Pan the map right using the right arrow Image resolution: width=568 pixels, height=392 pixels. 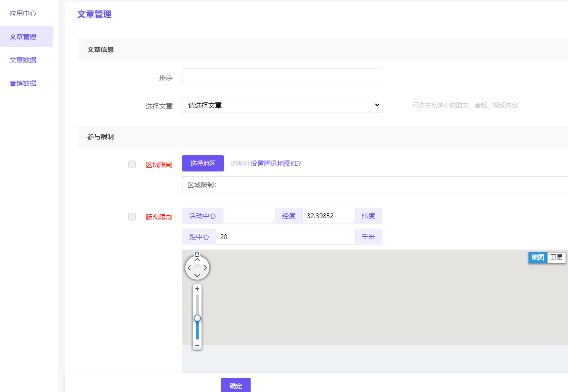coord(205,268)
